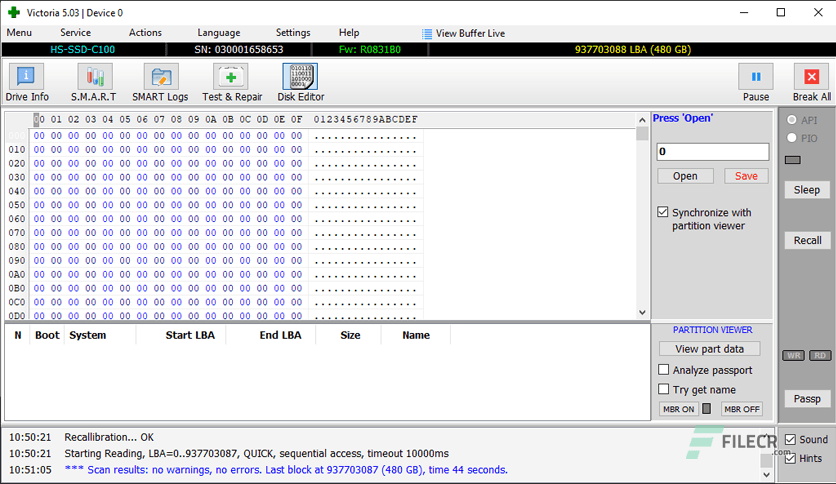Click the MBR OFF button
Screen dimensions: 836x484
click(x=742, y=409)
